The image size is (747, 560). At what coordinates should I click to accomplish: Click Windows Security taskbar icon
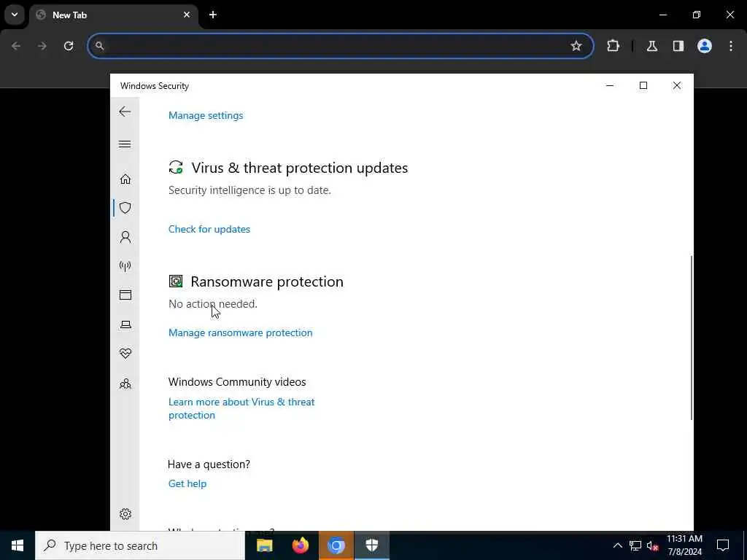tap(371, 545)
